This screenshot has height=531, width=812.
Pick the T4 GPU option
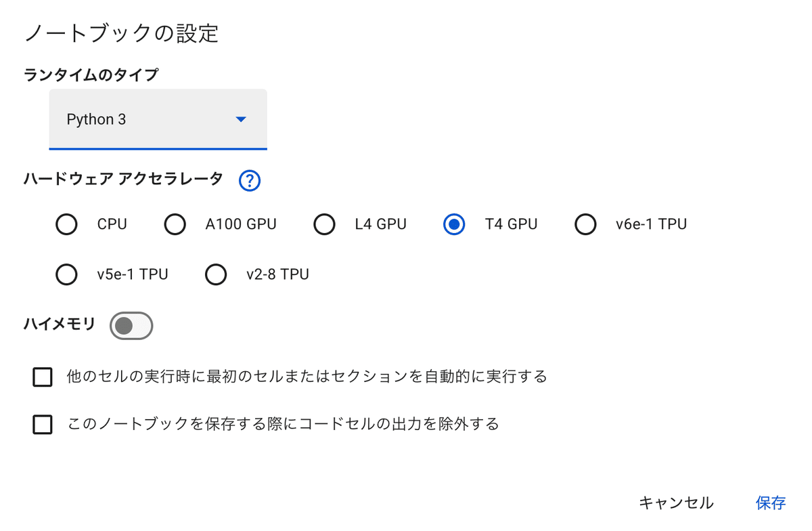pyautogui.click(x=454, y=224)
